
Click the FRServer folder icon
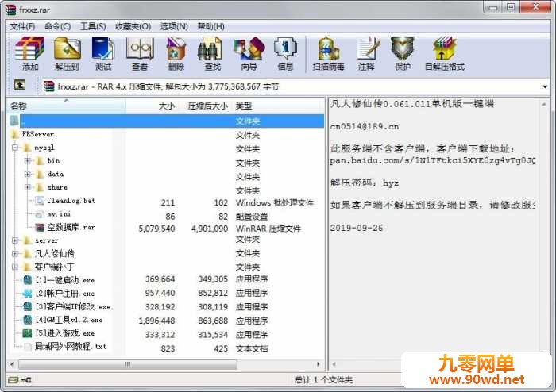(x=15, y=135)
